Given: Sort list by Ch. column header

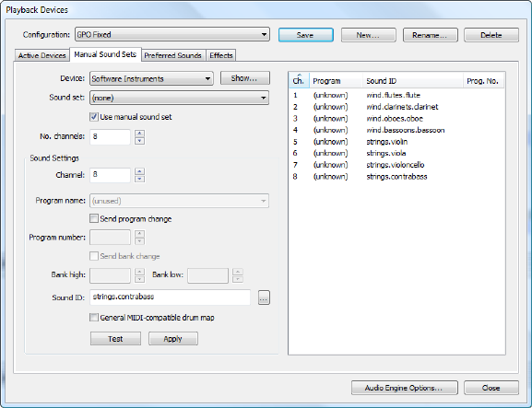Looking at the screenshot, I should click(x=299, y=81).
